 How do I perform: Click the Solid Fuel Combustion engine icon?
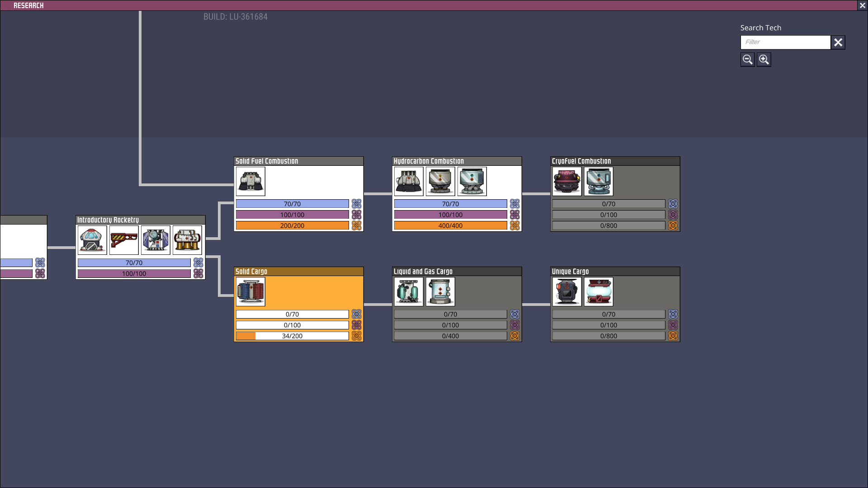(250, 182)
